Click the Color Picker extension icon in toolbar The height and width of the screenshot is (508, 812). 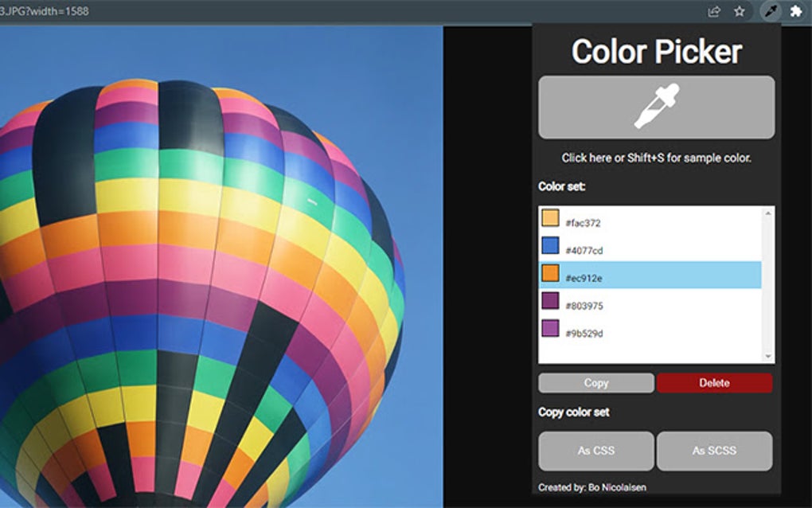[x=768, y=11]
